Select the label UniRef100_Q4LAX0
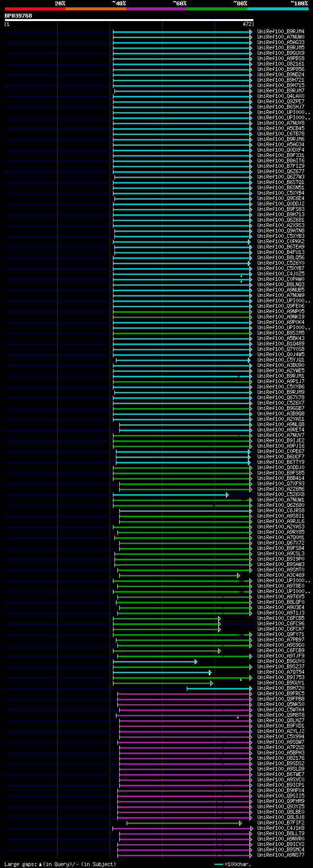 [x=281, y=96]
